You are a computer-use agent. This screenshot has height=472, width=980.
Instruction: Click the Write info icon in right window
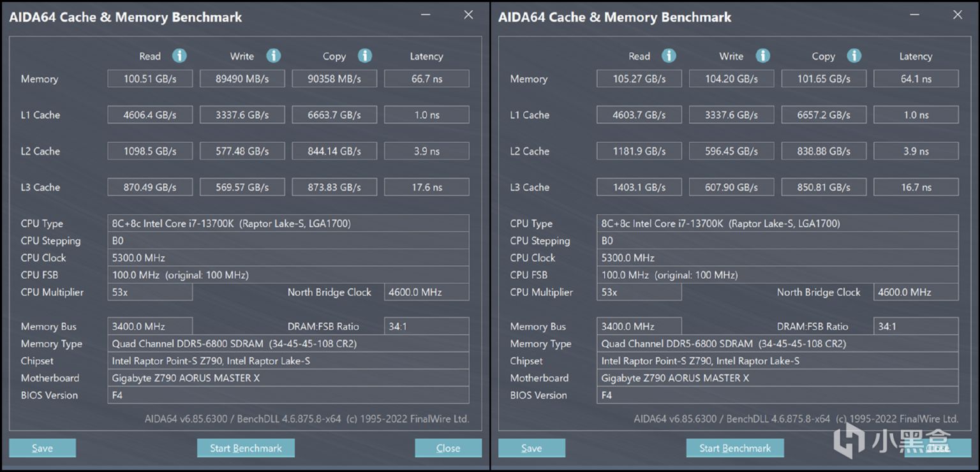pos(762,55)
